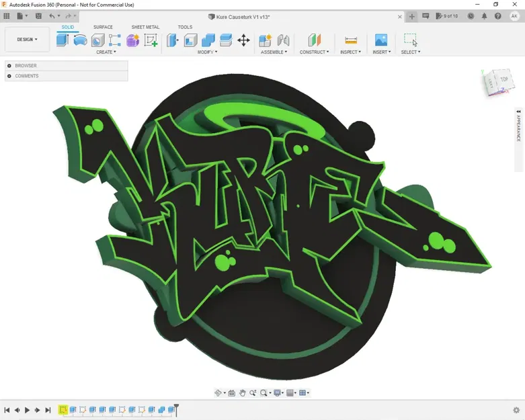Screen dimensions: 525x420
Task: Switch to the SOLID tab
Action: point(68,27)
